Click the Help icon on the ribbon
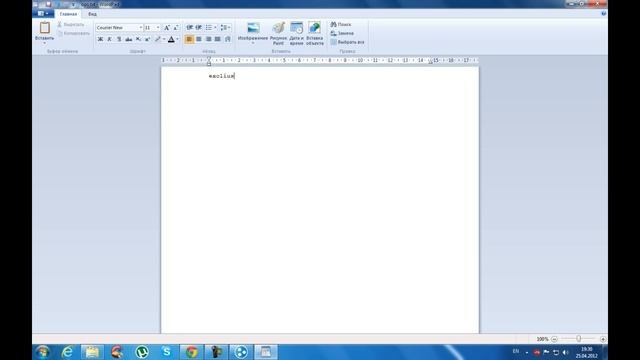 pyautogui.click(x=604, y=13)
